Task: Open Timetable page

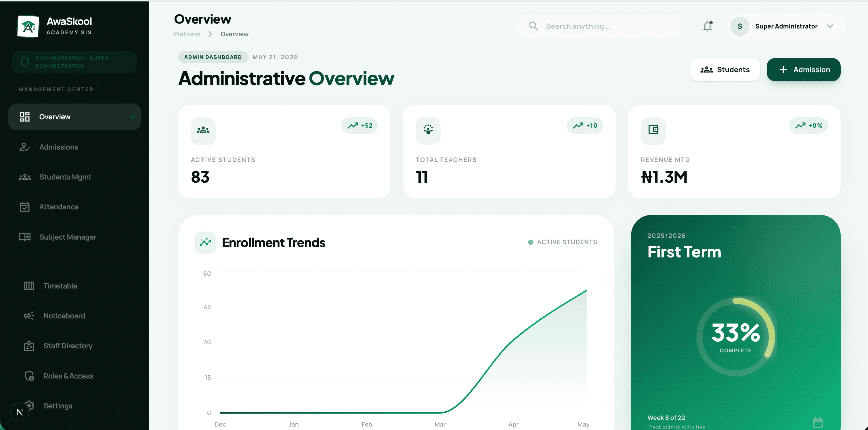Action: click(74, 286)
